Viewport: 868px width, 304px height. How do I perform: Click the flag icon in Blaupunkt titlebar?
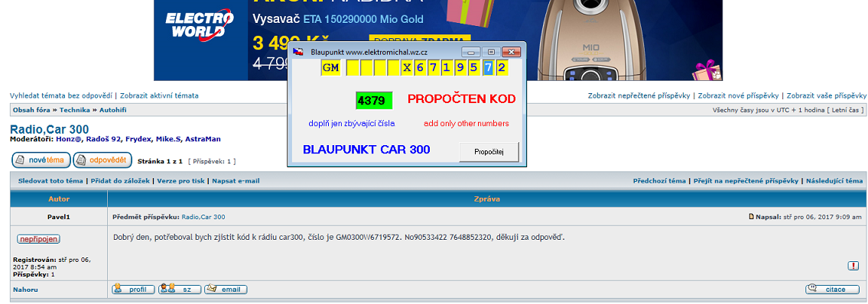pos(297,51)
